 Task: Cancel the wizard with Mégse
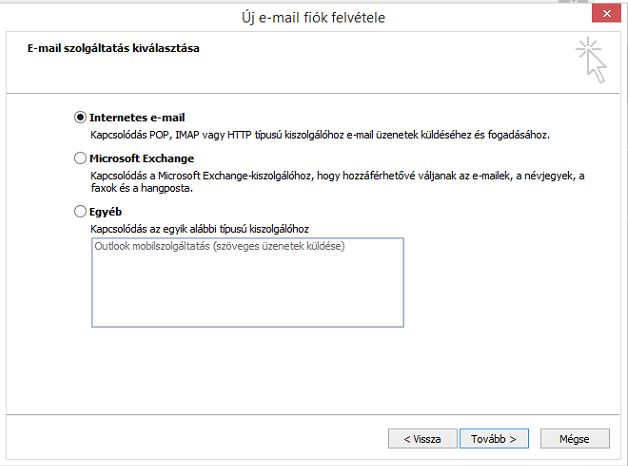pyautogui.click(x=575, y=439)
